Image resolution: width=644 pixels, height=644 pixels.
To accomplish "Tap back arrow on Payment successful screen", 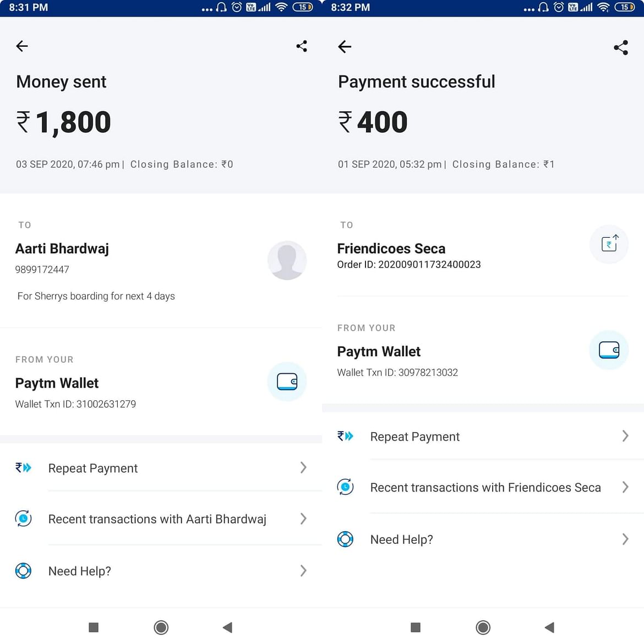I will [x=344, y=46].
